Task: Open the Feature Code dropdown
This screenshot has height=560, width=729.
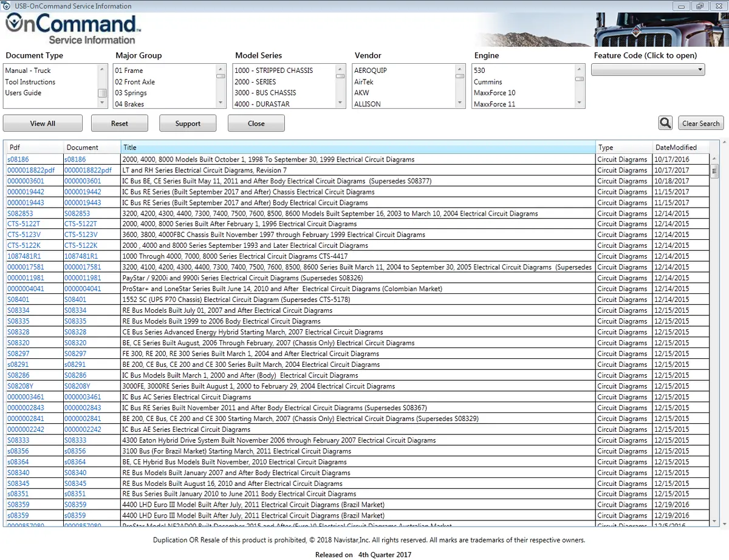Action: click(x=648, y=70)
